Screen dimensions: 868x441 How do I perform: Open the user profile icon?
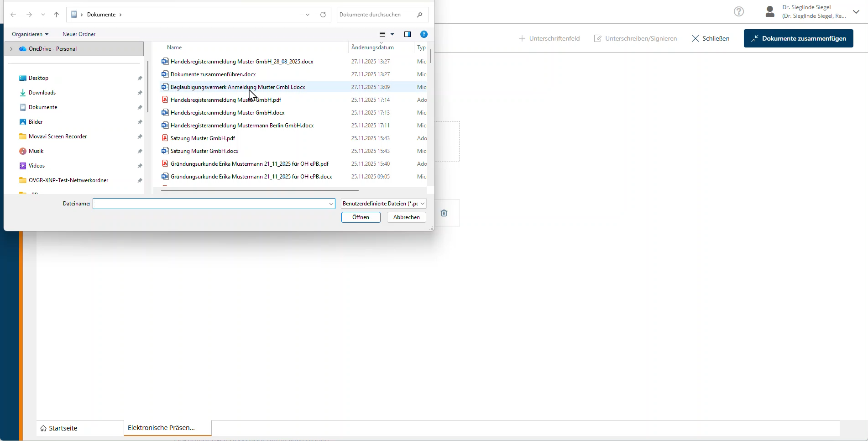770,12
